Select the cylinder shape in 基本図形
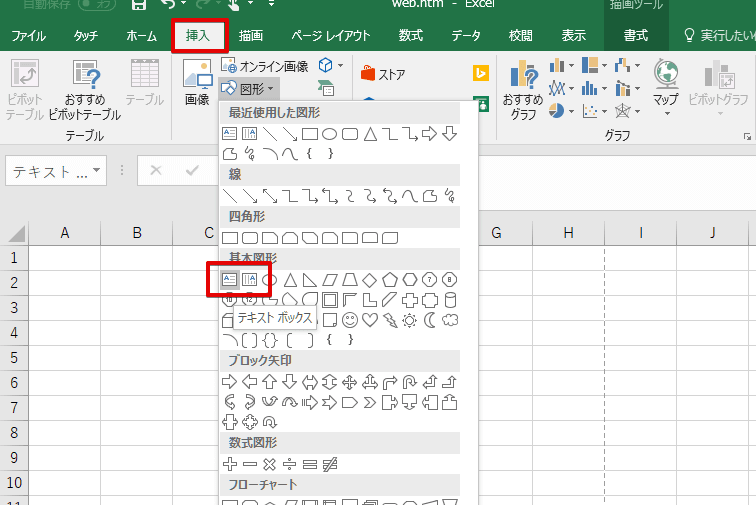Viewport: 756px width, 505px height. click(450, 300)
